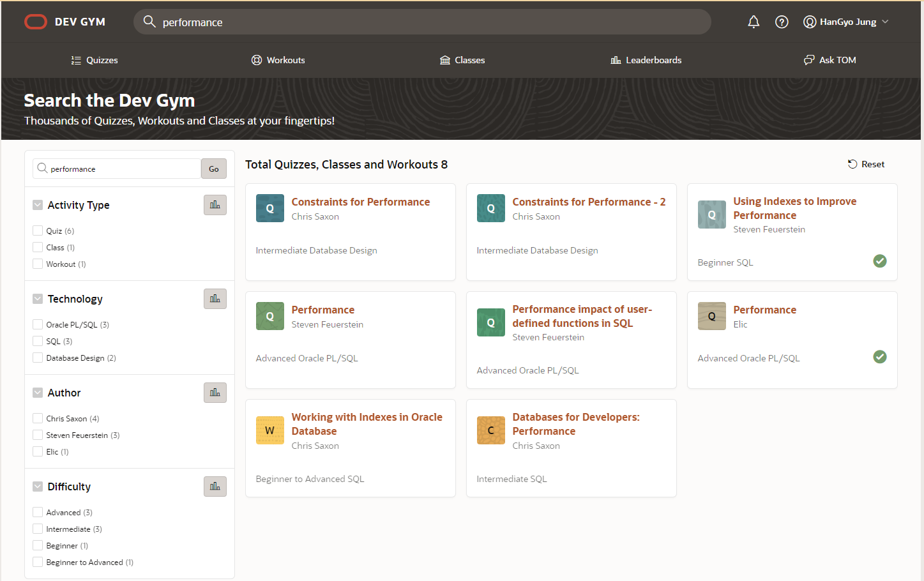
Task: Toggle the Class (1) filter checkbox
Action: [x=38, y=247]
